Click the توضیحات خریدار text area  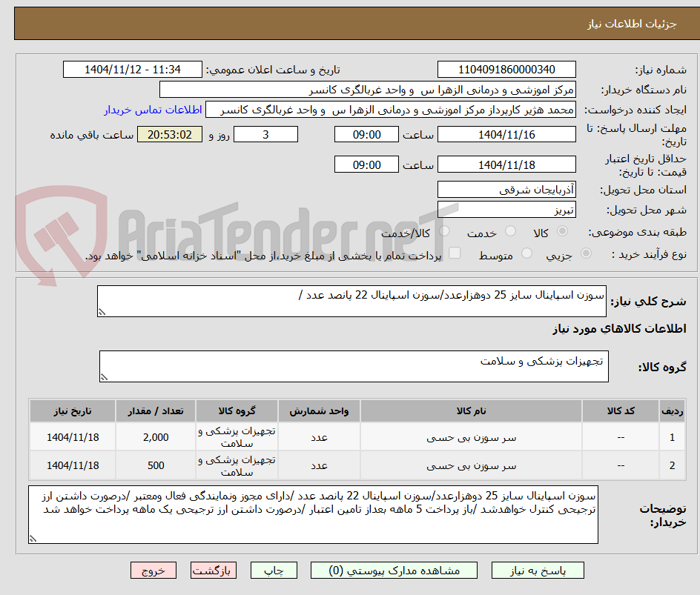(313, 515)
